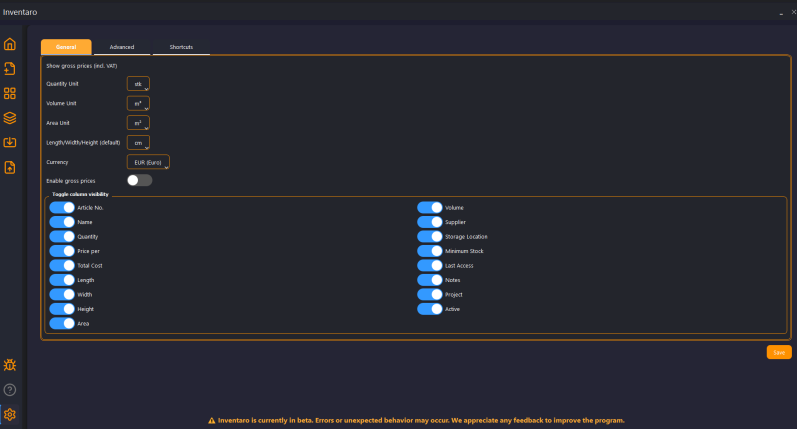Viewport: 797px width, 429px height.
Task: Switch to the General tab
Action: coord(66,47)
